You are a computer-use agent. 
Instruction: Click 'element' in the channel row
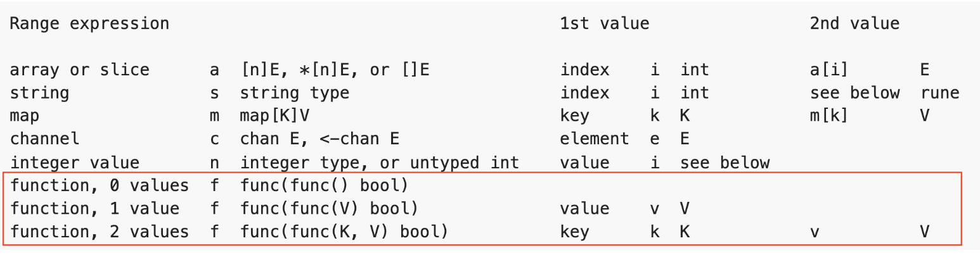pos(594,139)
